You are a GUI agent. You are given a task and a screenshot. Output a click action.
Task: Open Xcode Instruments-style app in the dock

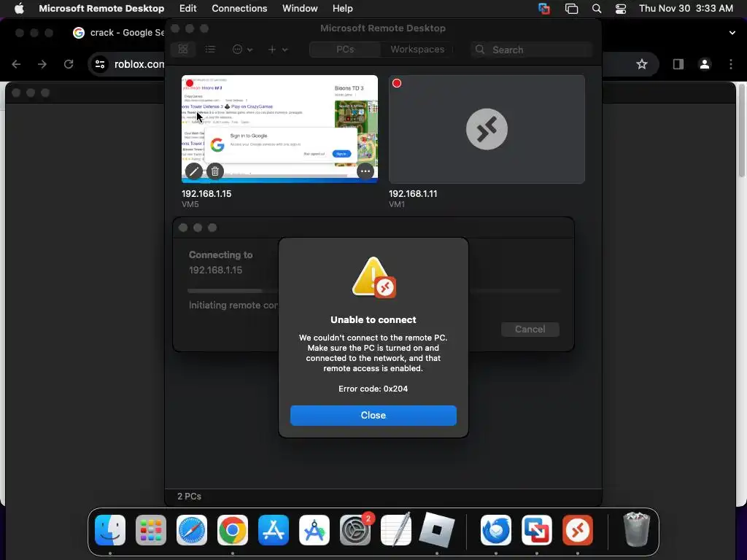tap(314, 530)
